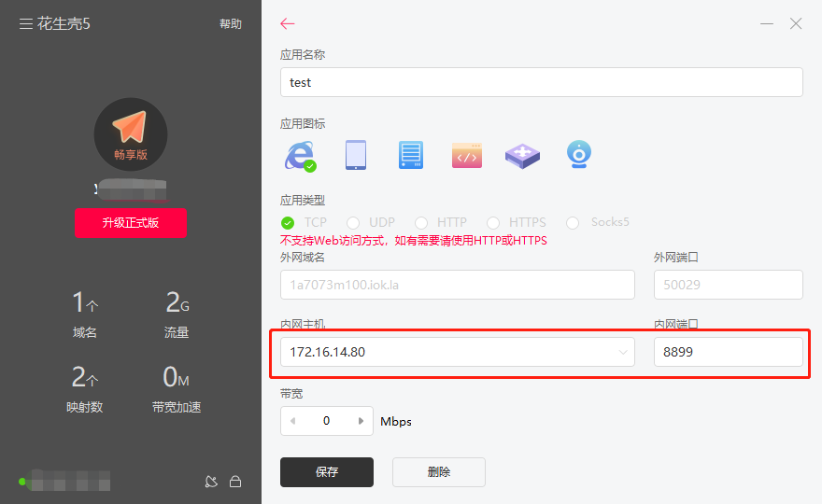This screenshot has width=822, height=504.
Task: Click the 保存 save button
Action: pos(327,472)
